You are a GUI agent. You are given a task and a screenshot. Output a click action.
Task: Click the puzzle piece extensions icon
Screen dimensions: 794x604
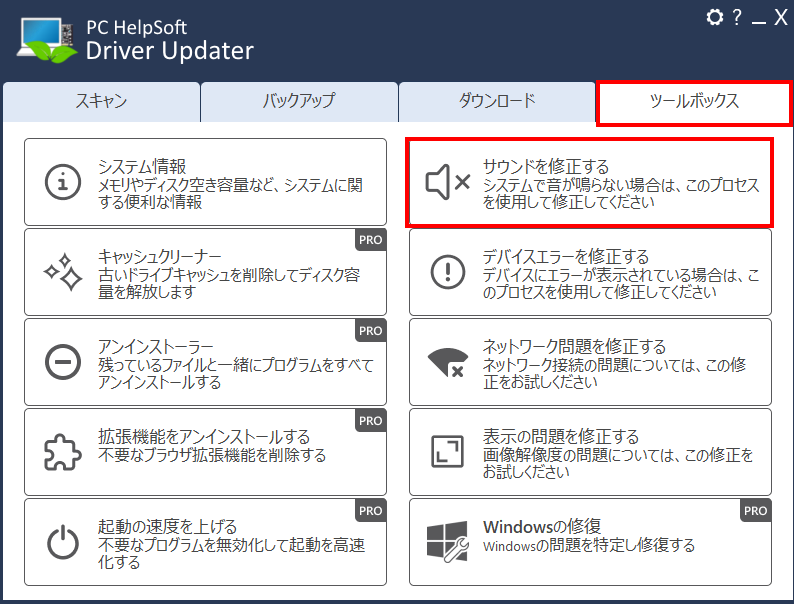click(63, 452)
